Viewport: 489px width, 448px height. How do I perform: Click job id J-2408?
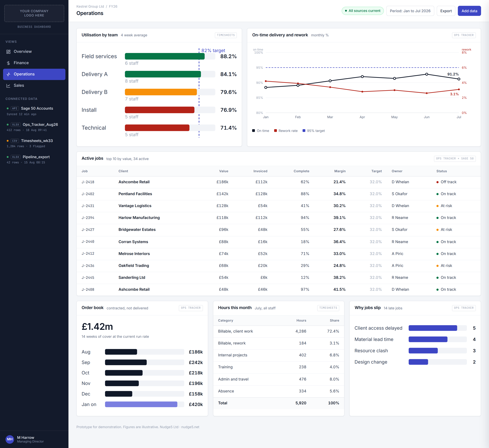point(88,290)
